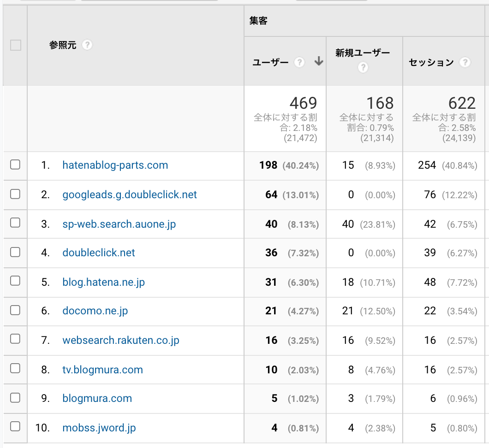Tick the checkbox of row 4, doubleclick.net
The height and width of the screenshot is (448, 489).
pyautogui.click(x=15, y=252)
